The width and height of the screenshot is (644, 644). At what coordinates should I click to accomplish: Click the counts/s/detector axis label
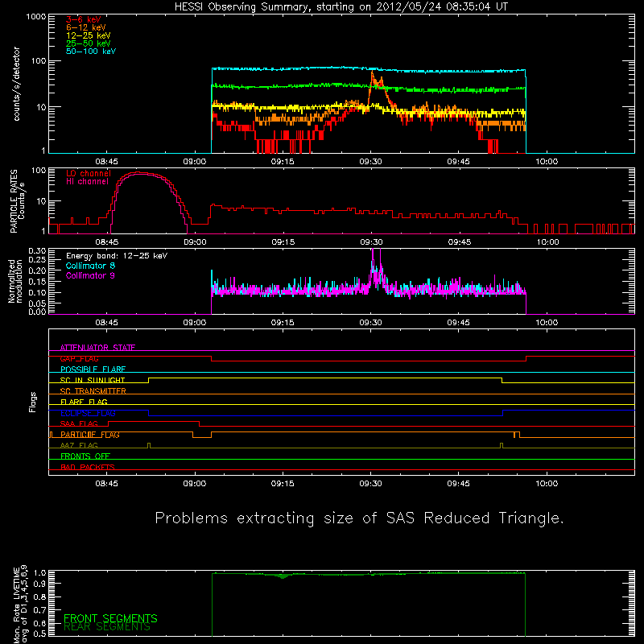(16, 84)
